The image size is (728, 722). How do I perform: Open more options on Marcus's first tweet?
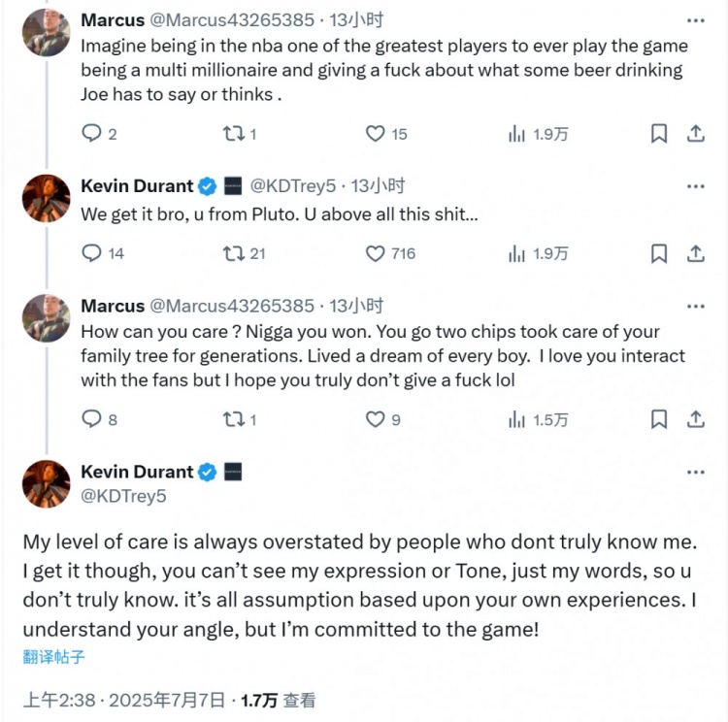tap(695, 20)
